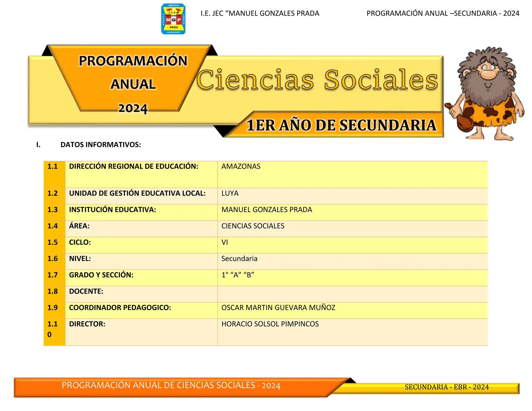Click the 'DATOS INFORMATIVOS:' section heading
The width and height of the screenshot is (532, 411).
point(101,145)
